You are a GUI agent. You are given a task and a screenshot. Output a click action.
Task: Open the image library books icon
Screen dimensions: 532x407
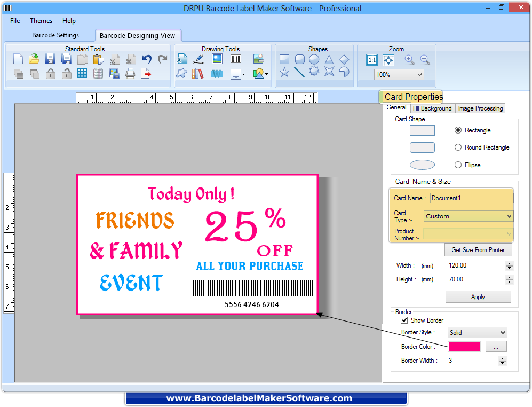(197, 73)
